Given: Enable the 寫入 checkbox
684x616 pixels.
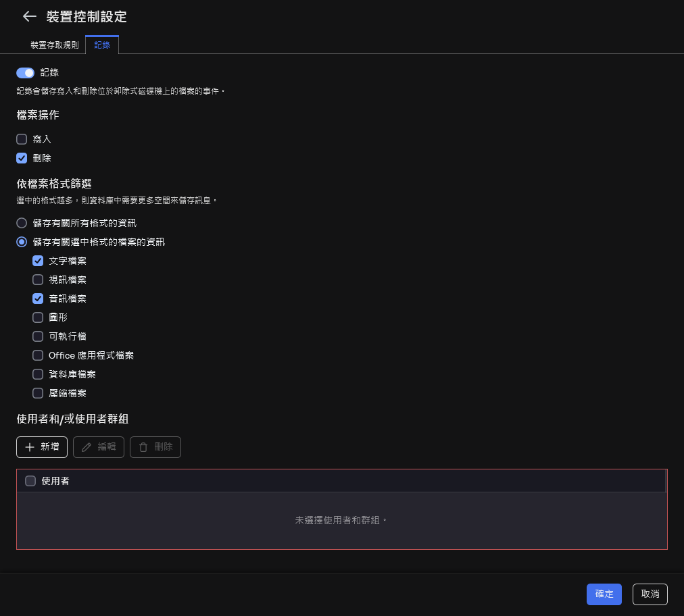Looking at the screenshot, I should 22,139.
